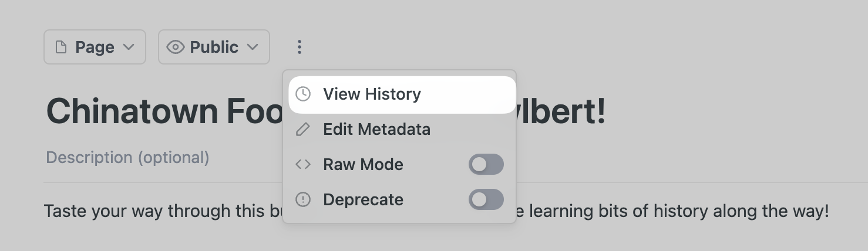Click the Raw Mode menu label

point(363,164)
